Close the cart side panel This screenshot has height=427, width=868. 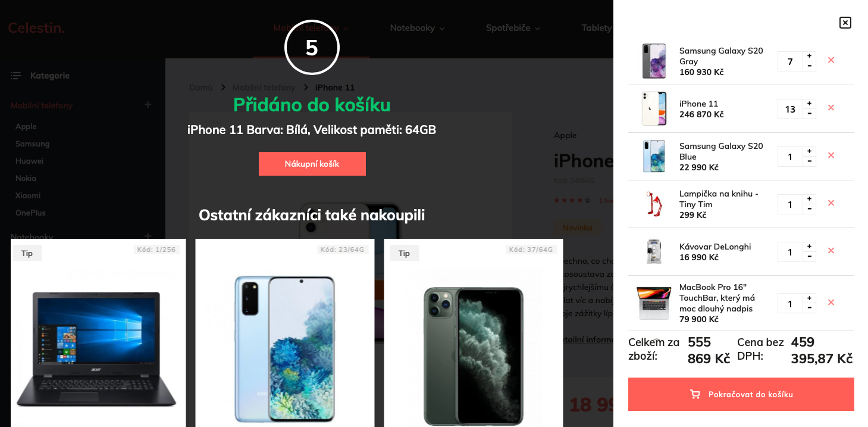[845, 23]
